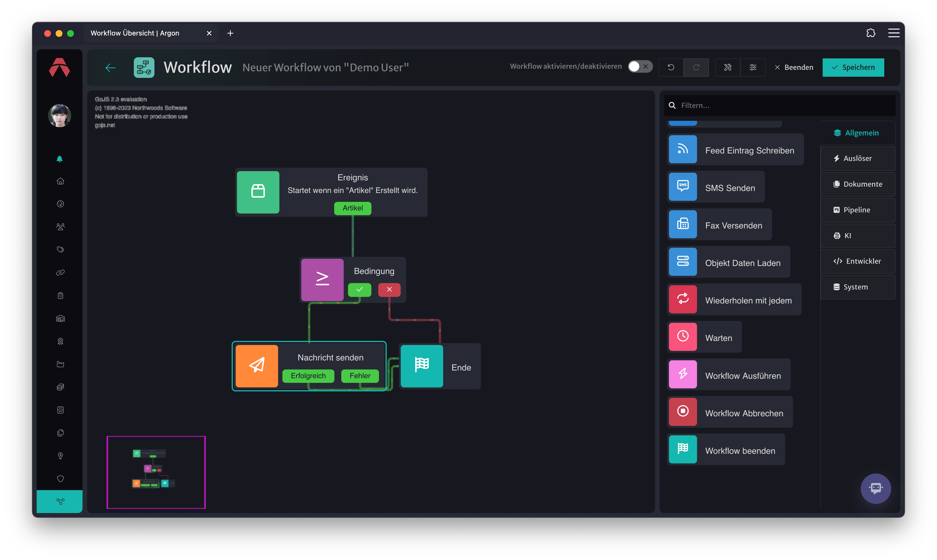The height and width of the screenshot is (560, 937).
Task: Open the award ribbon icon in the sidebar
Action: point(60,342)
